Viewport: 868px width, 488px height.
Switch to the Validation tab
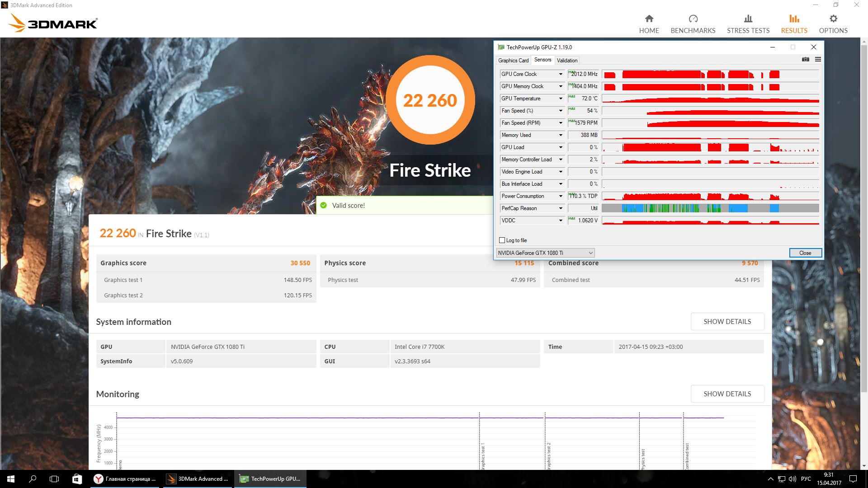(x=567, y=61)
